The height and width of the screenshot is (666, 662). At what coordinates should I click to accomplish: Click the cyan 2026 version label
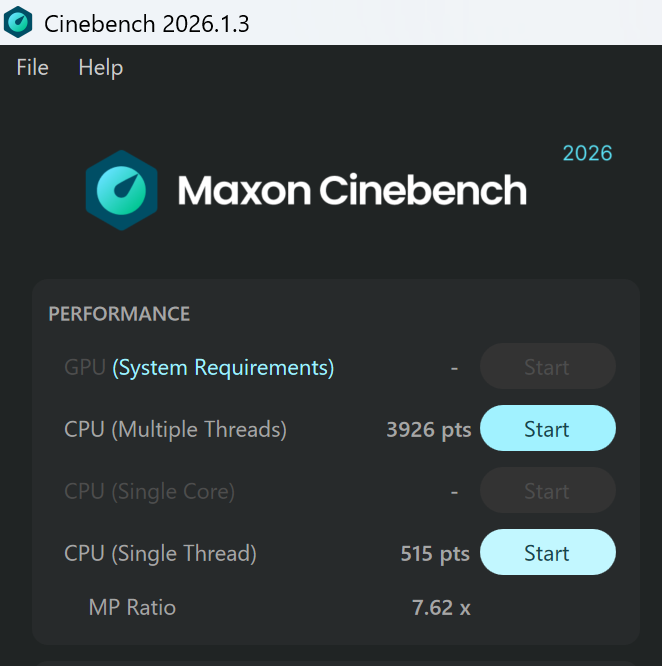click(587, 153)
